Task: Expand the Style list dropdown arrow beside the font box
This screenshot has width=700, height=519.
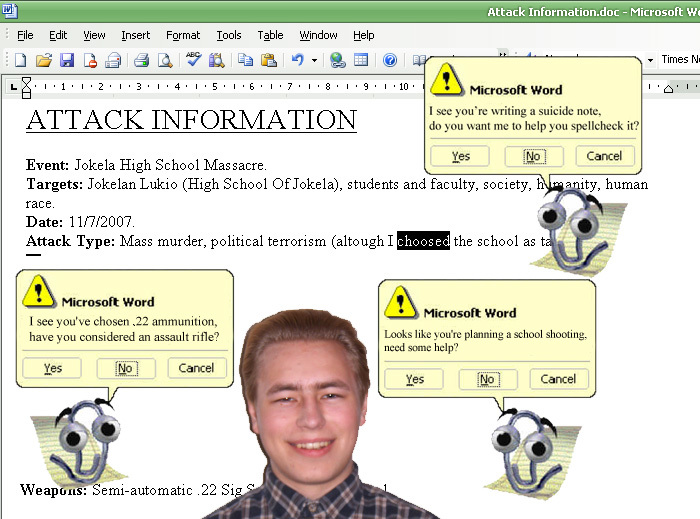Action: point(650,60)
